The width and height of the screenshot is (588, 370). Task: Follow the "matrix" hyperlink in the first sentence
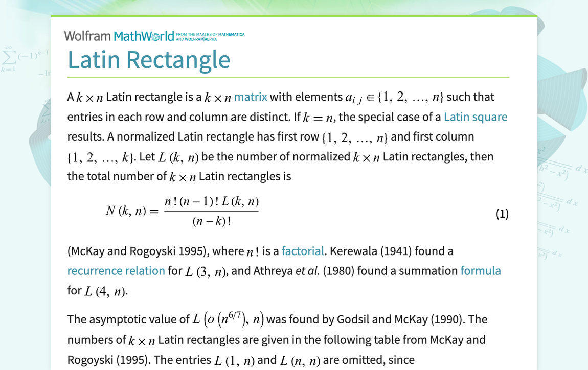click(x=251, y=97)
